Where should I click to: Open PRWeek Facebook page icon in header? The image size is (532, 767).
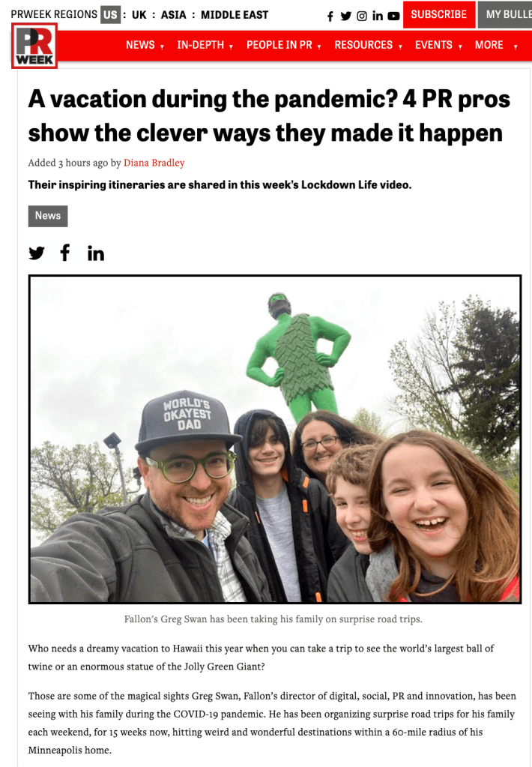pyautogui.click(x=330, y=16)
